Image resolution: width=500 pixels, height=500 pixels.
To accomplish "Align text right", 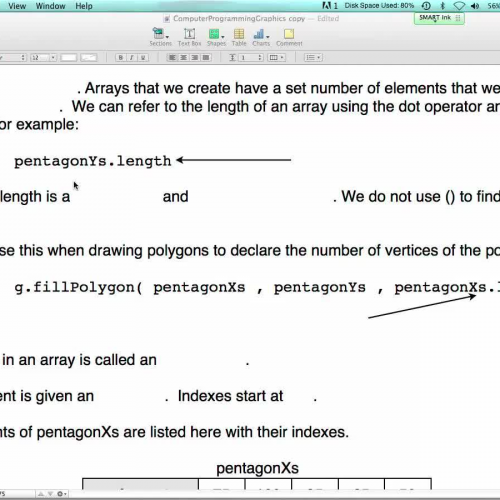I will coord(195,58).
